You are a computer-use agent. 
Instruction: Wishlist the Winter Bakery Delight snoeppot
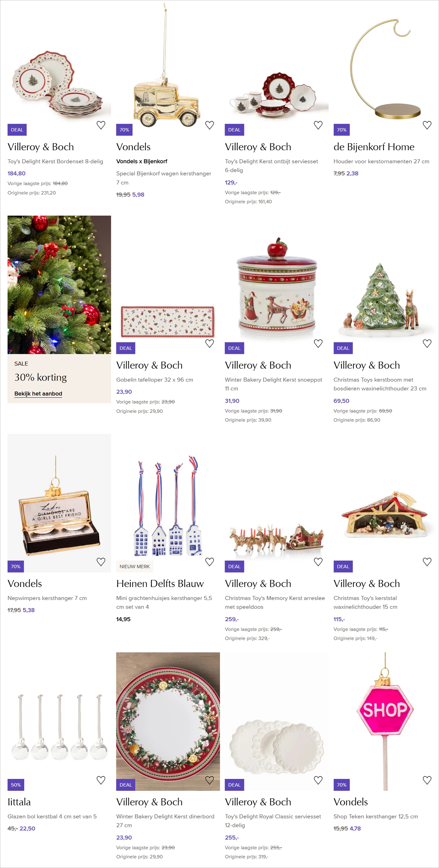coord(318,344)
